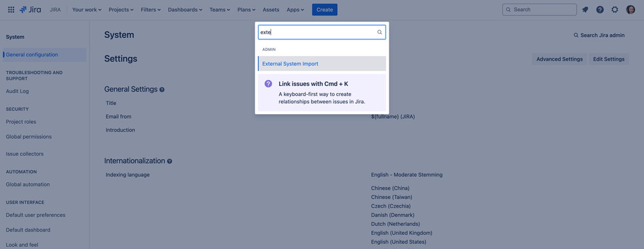Open Global permissions in sidebar

click(29, 136)
